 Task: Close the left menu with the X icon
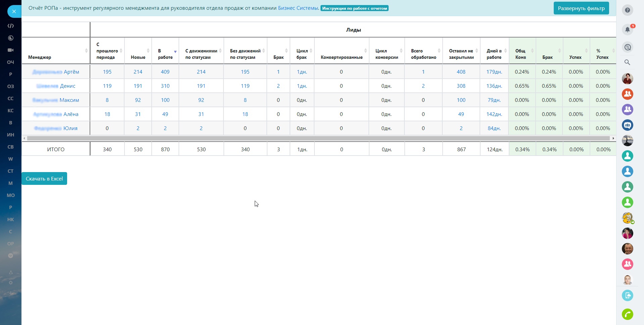point(14,11)
